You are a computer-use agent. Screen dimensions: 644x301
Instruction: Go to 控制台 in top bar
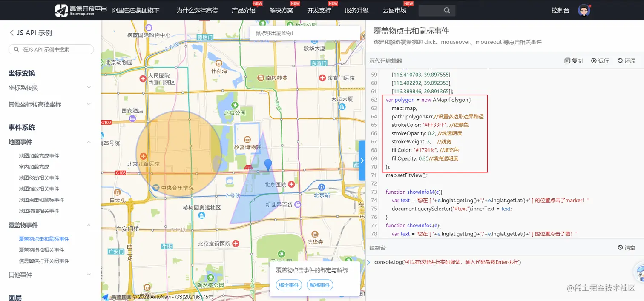561,10
